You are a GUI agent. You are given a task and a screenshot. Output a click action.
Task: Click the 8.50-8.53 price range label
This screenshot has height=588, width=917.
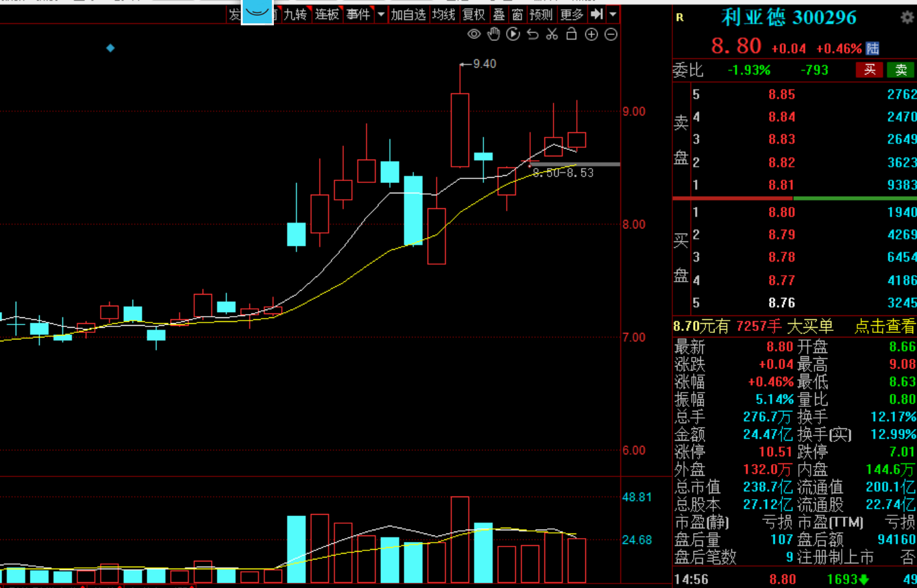(x=563, y=173)
